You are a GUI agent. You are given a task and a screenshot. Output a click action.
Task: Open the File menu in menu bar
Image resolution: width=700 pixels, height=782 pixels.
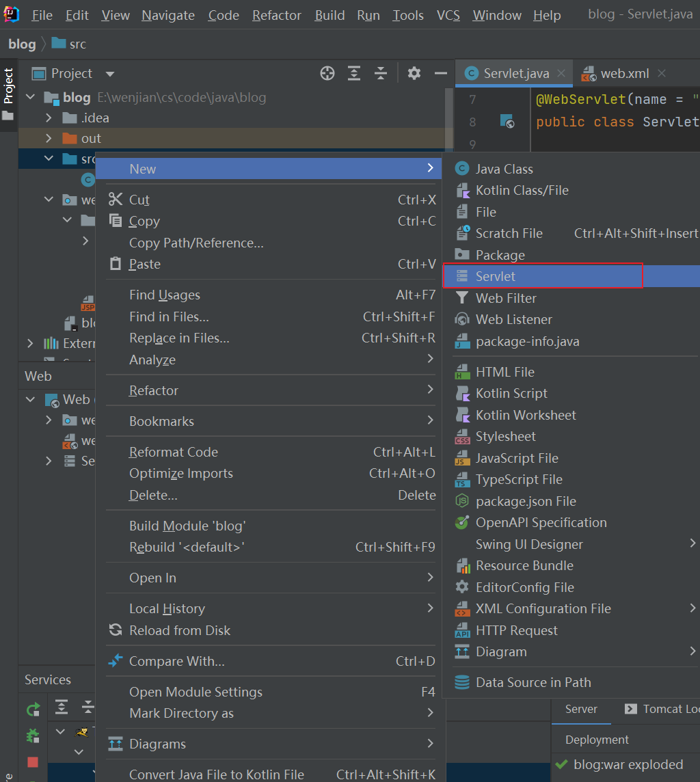(42, 16)
